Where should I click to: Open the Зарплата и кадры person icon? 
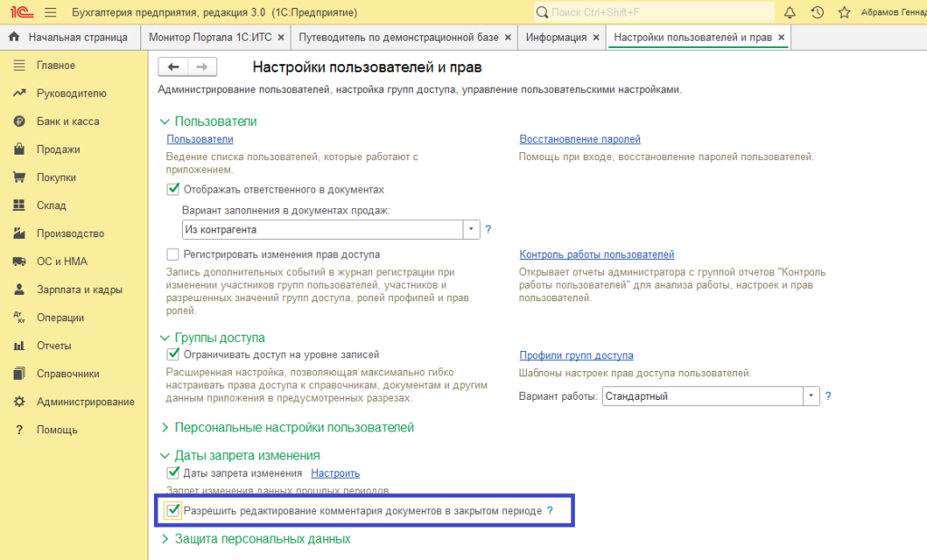20,289
